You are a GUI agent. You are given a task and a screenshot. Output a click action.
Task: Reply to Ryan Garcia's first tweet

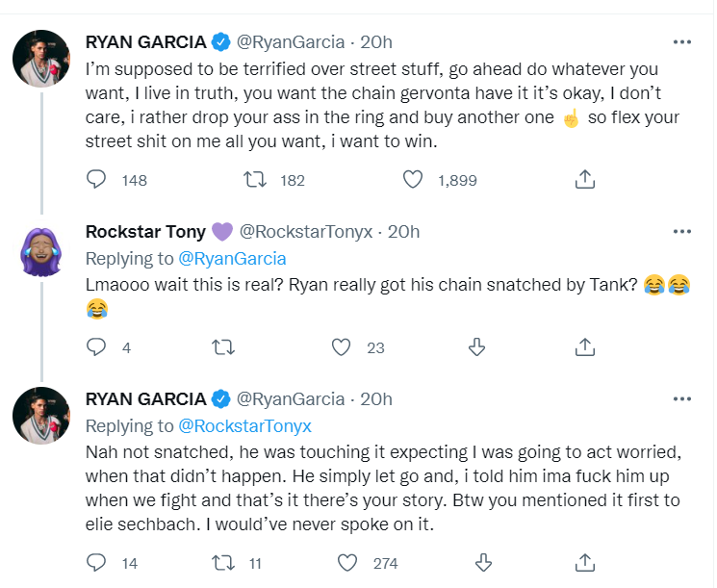coord(96,180)
